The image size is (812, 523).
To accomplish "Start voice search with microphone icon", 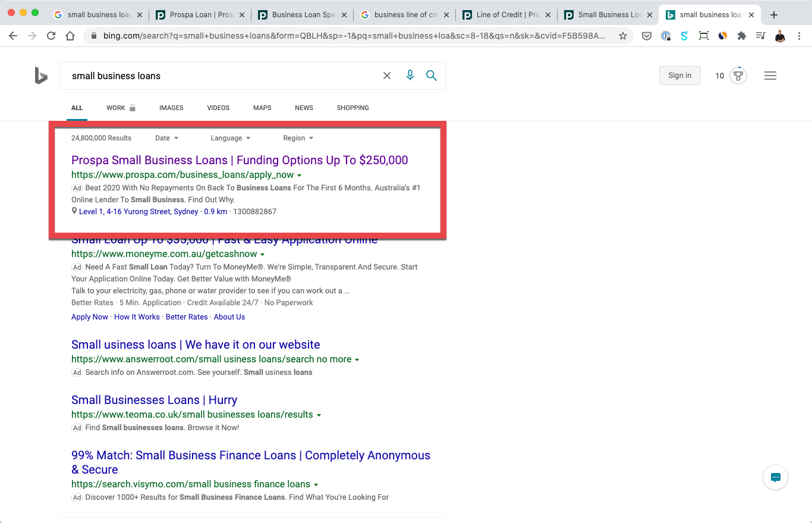I will click(410, 76).
